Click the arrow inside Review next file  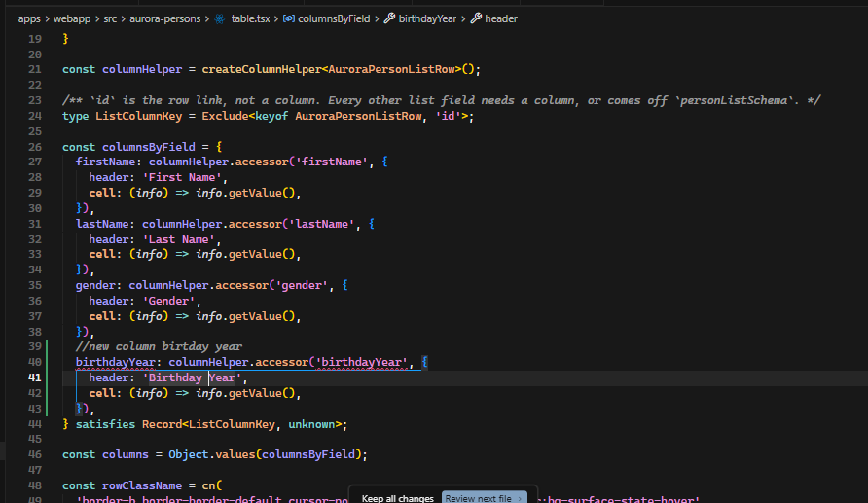(x=520, y=498)
